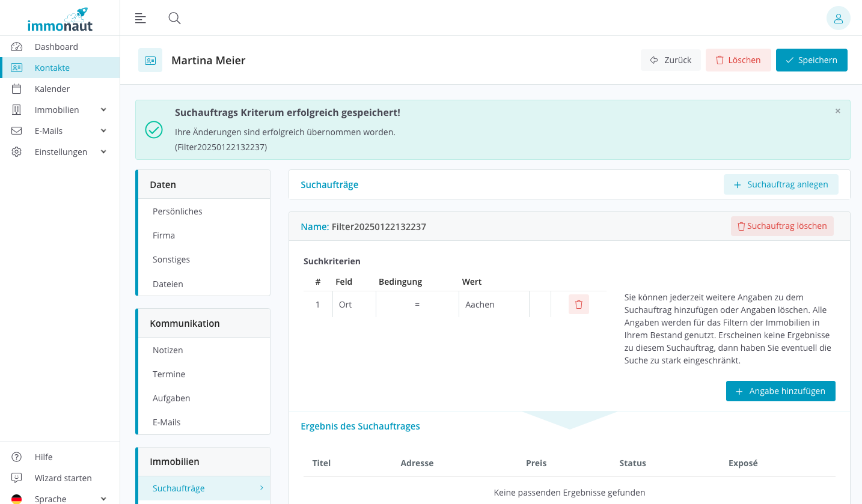Select Persönliches in the Daten section
Screen dimensions: 862x504
(177, 211)
